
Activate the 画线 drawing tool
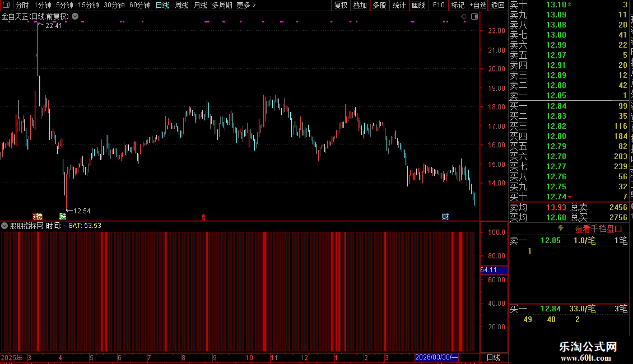pos(418,5)
